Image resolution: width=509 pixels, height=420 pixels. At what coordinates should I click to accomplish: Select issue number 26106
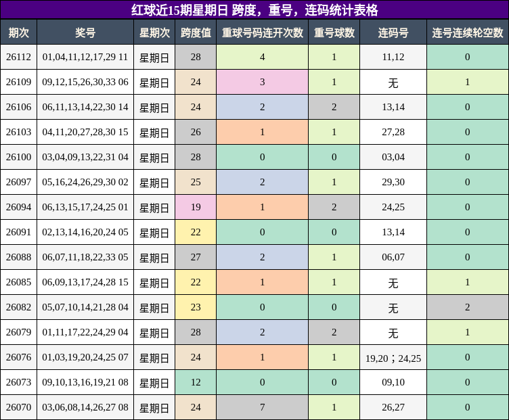(x=18, y=107)
